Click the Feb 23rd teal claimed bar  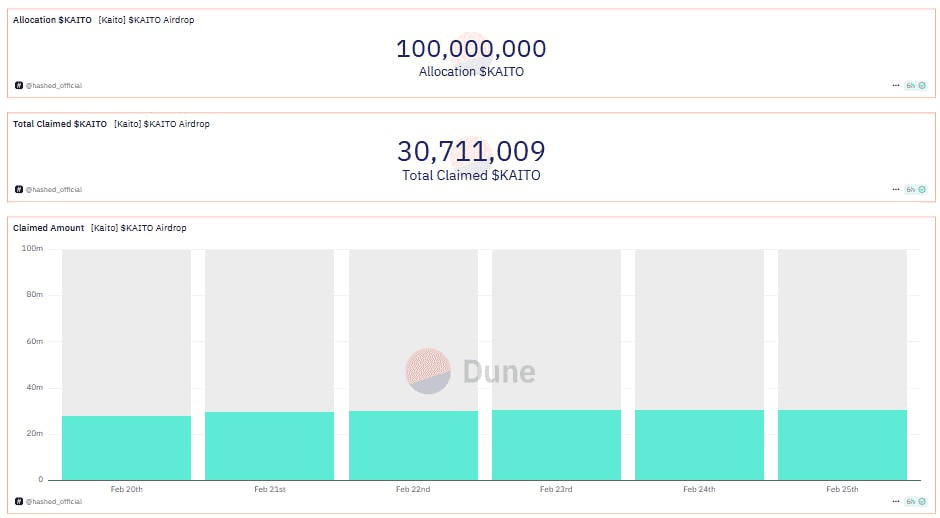556,445
